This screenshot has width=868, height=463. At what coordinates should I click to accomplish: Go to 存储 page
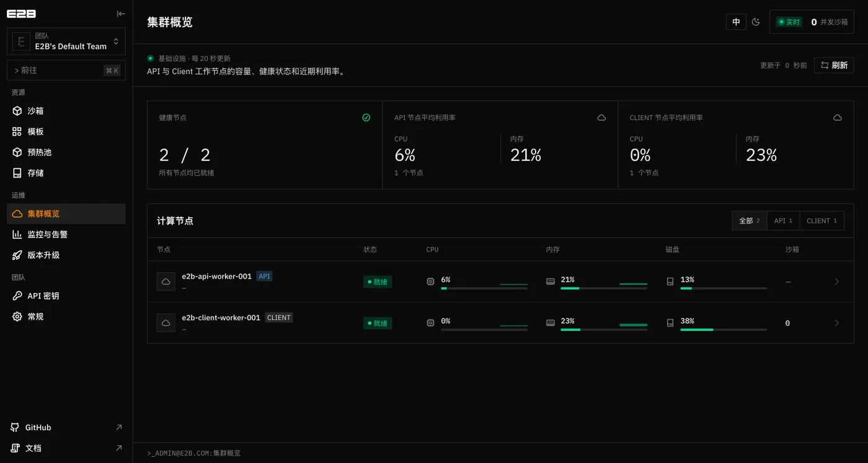[x=66, y=173]
